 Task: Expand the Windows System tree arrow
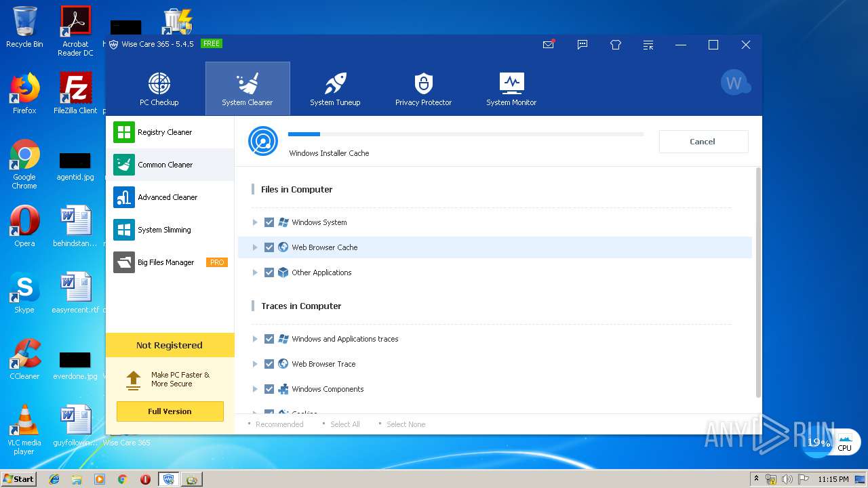tap(255, 222)
